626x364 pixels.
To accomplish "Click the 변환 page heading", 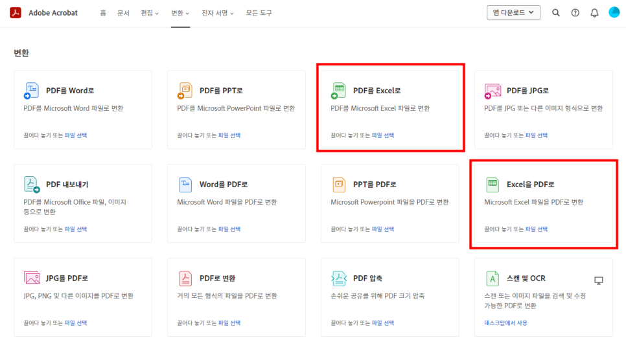I will tap(21, 53).
